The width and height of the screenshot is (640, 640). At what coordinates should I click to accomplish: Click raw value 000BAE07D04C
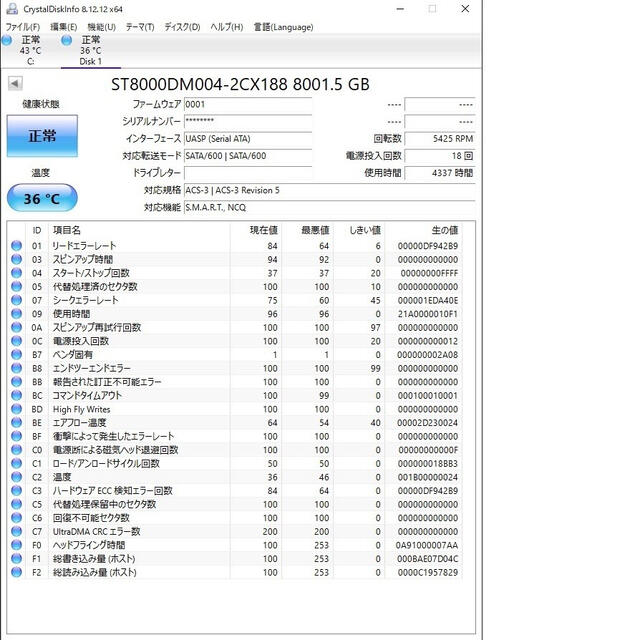[x=428, y=558]
